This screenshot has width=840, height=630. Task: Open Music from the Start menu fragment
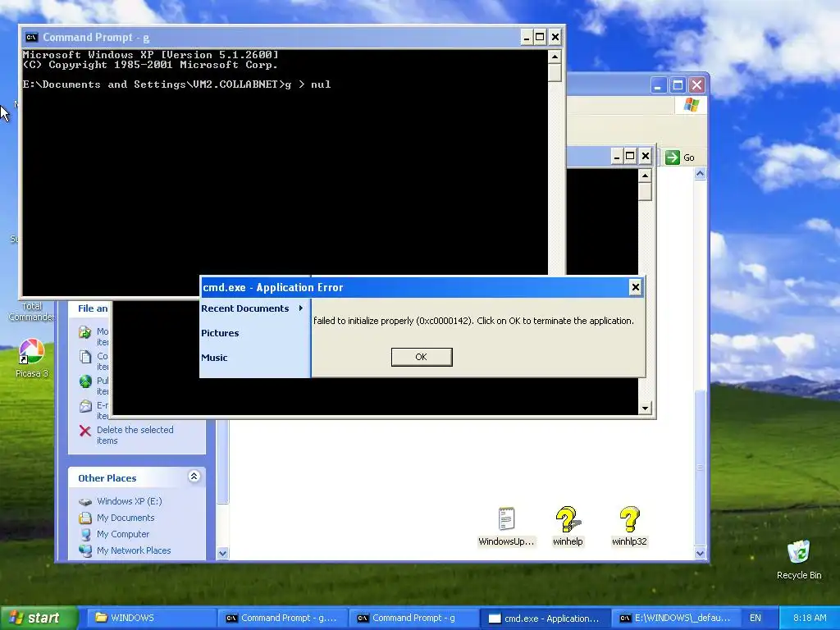(214, 358)
